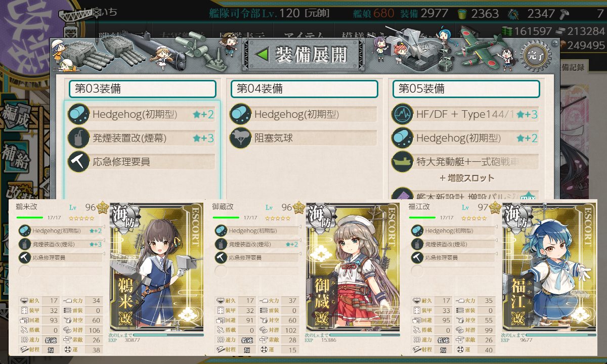Select the 鵜来改 ship portrait

158,267
